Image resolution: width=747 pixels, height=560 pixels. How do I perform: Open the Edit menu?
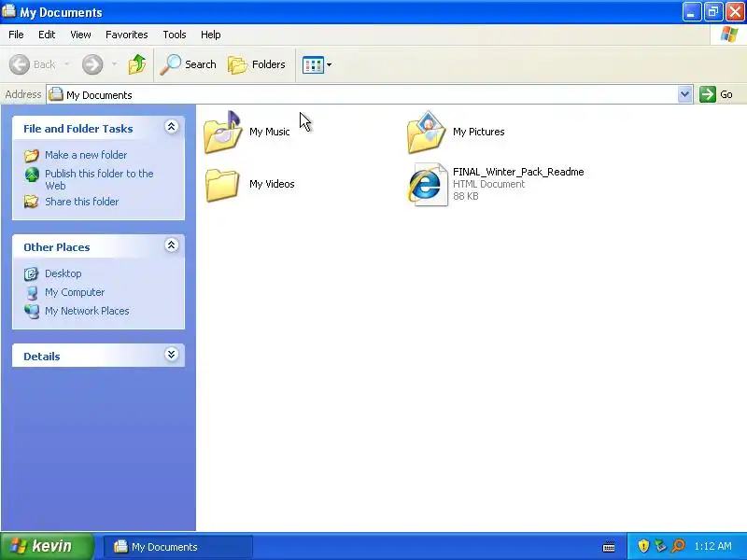(47, 35)
